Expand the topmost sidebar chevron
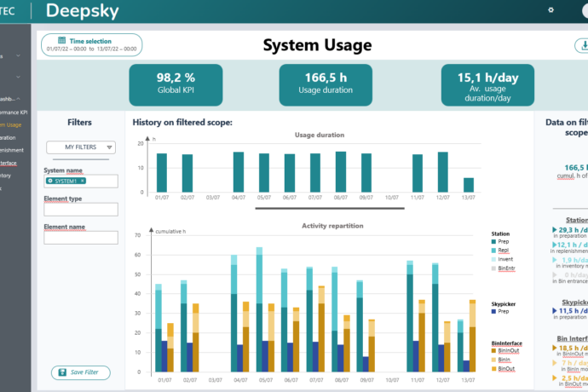 tap(18, 56)
